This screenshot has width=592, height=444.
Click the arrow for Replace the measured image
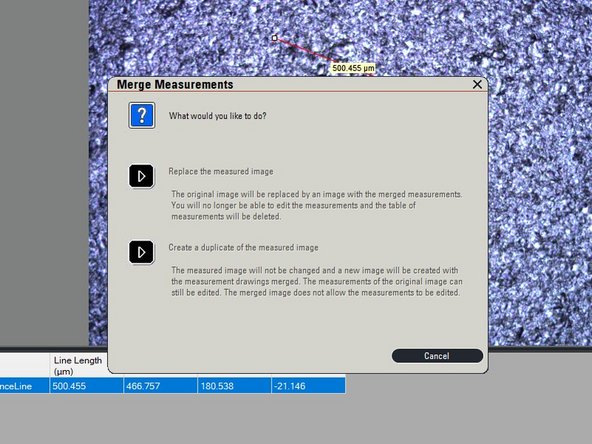coord(141,176)
